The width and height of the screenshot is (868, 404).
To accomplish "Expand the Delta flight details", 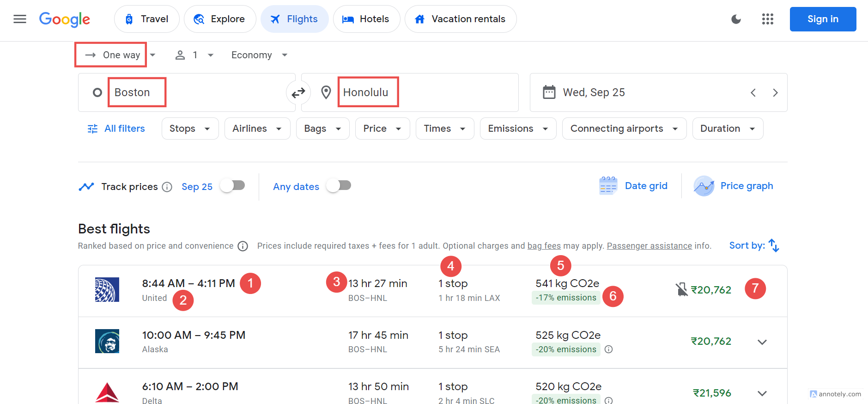I will click(x=762, y=393).
